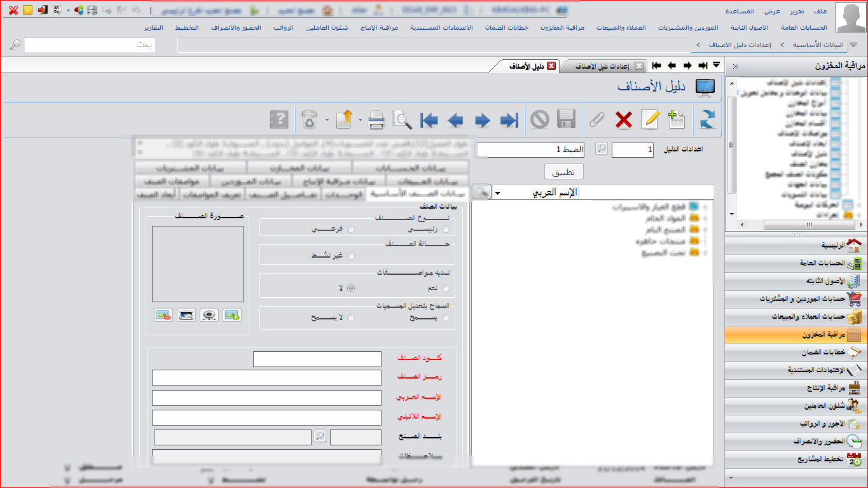The image size is (868, 488).
Task: Open the الإسم العربي search field dropdown
Action: [x=497, y=193]
